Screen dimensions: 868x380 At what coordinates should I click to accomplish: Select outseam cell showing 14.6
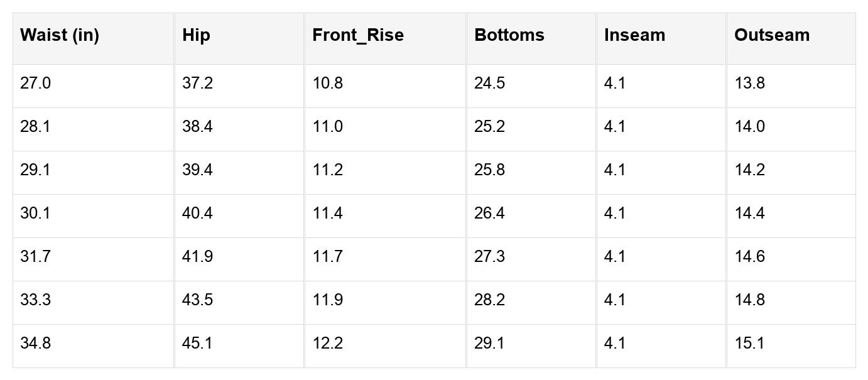(791, 259)
